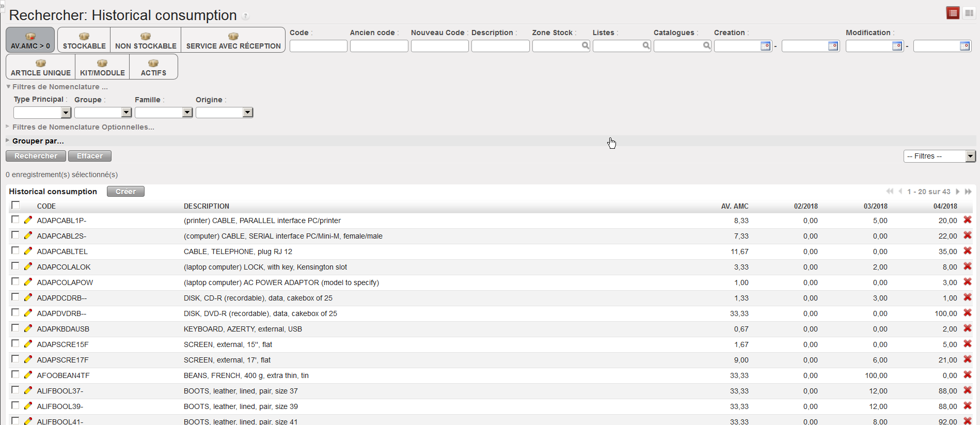Go to next page of results
Viewport: 980px width, 425px height.
click(957, 192)
